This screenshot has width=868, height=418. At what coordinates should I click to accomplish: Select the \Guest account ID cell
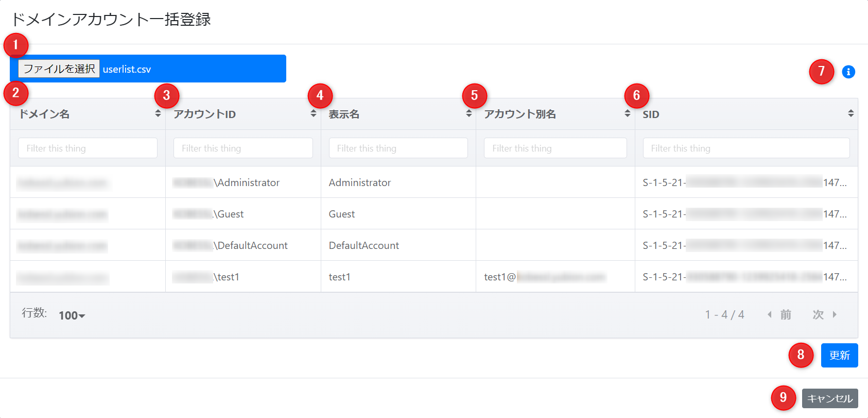click(x=243, y=214)
